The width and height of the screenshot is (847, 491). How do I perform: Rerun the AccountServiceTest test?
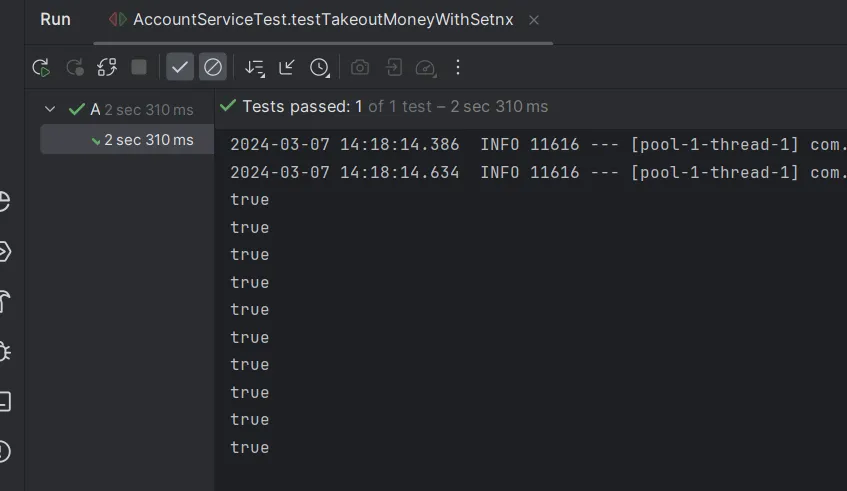pos(41,68)
